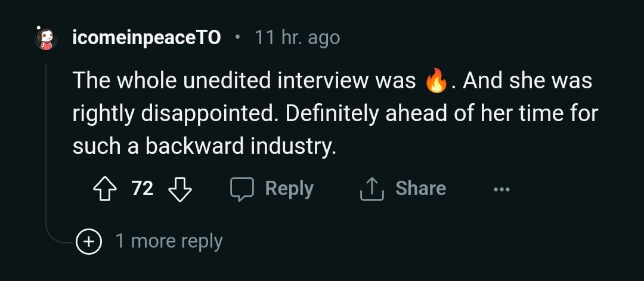Click the share arrow icon
This screenshot has height=281, width=644.
click(370, 189)
